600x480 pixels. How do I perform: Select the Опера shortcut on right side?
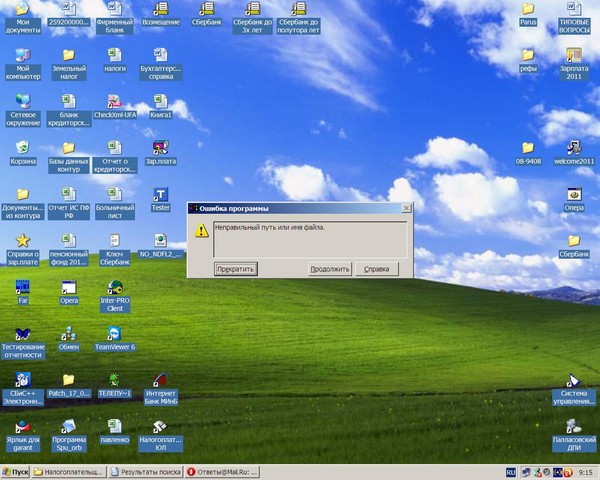click(x=574, y=199)
